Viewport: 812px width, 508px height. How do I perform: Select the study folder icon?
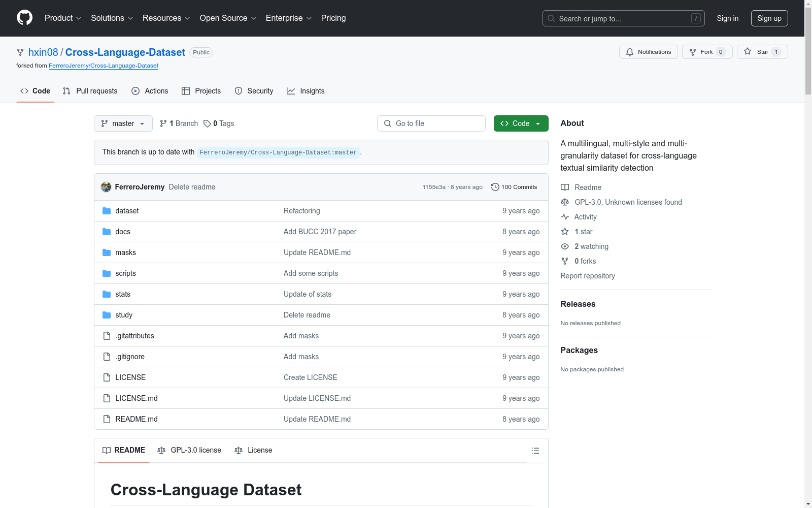(x=107, y=315)
